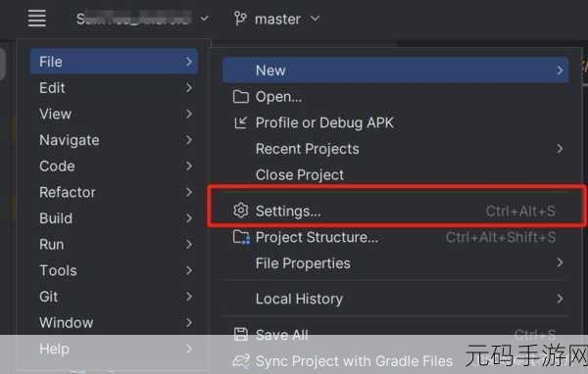Click the Save All floppy disk icon
Screen dimensions: 588x374
click(240, 334)
